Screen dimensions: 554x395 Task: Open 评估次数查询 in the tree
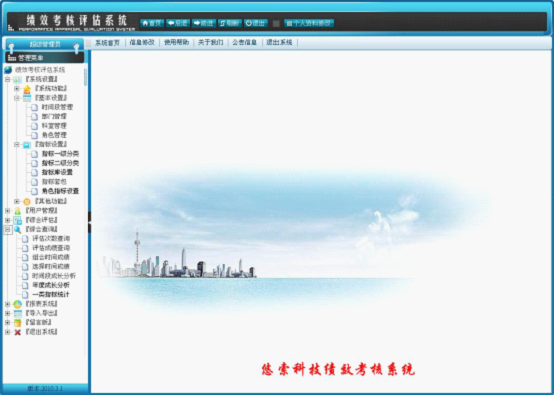pos(51,239)
